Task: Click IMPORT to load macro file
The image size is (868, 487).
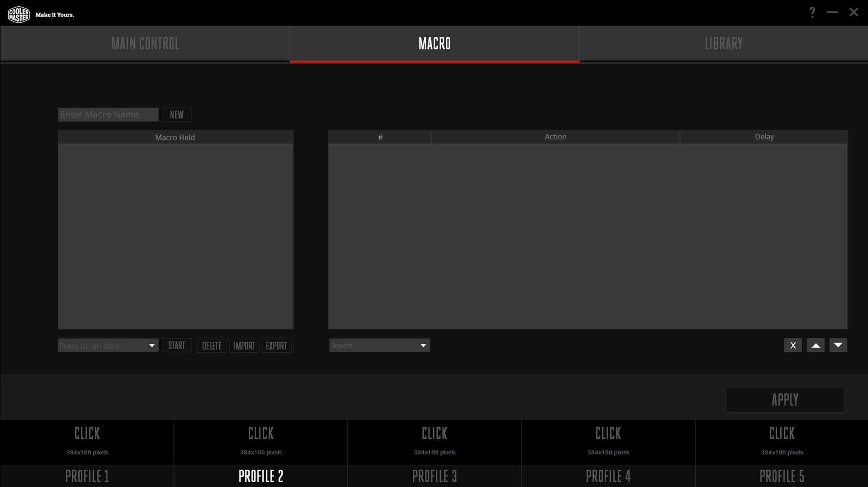Action: (x=244, y=345)
